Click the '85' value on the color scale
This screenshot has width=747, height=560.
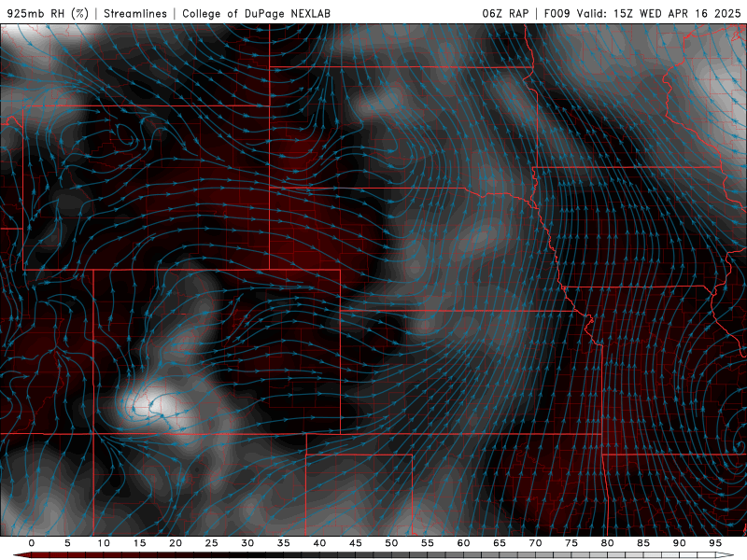(643, 543)
